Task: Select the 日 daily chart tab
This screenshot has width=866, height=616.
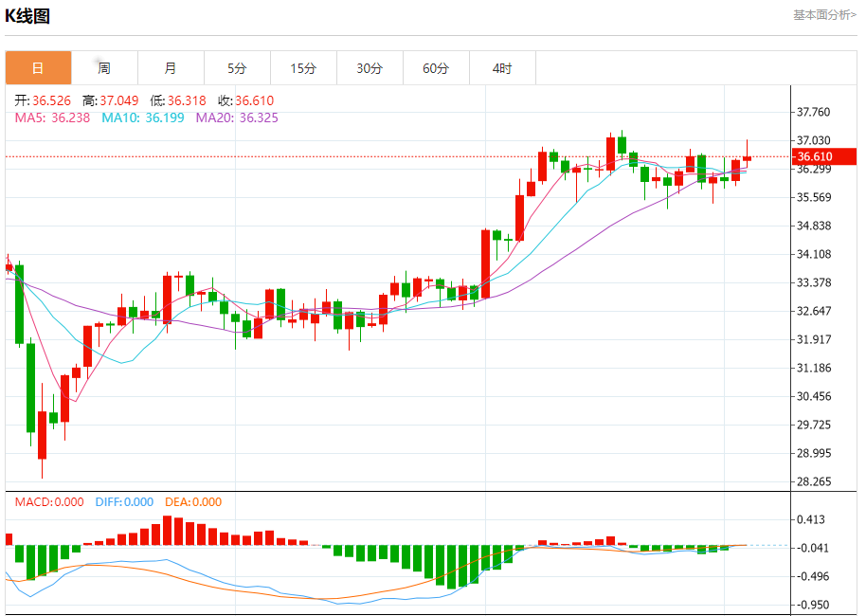Action: 38,68
